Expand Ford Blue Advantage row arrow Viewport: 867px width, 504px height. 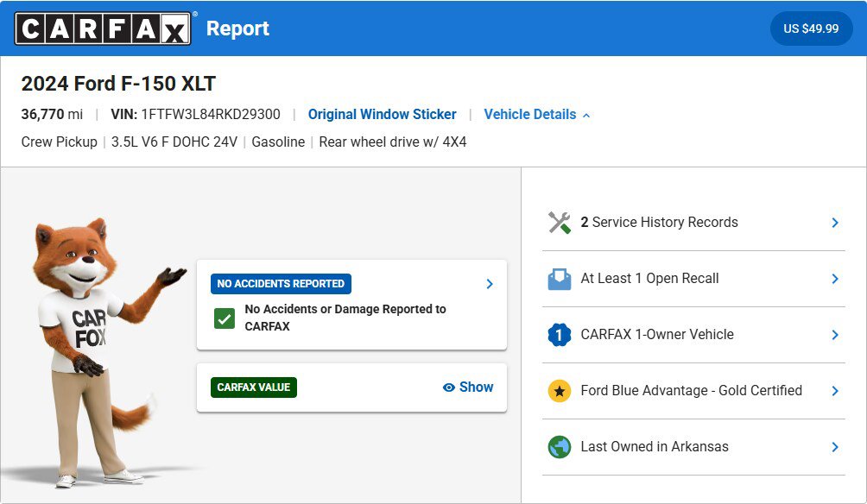(x=835, y=391)
